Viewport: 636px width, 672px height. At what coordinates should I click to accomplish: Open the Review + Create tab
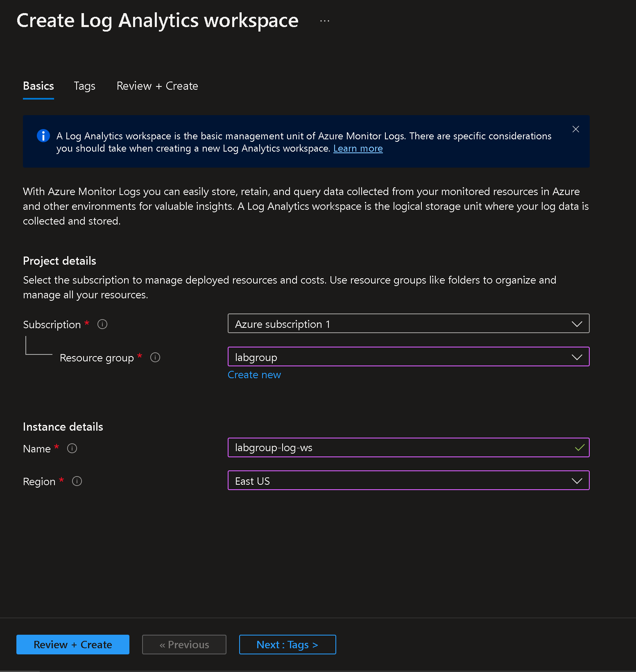[157, 86]
